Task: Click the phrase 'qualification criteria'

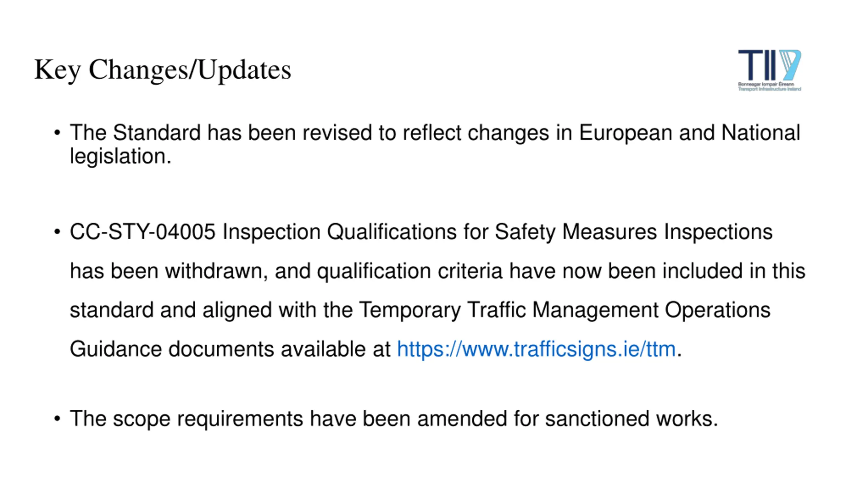Action: tap(410, 272)
